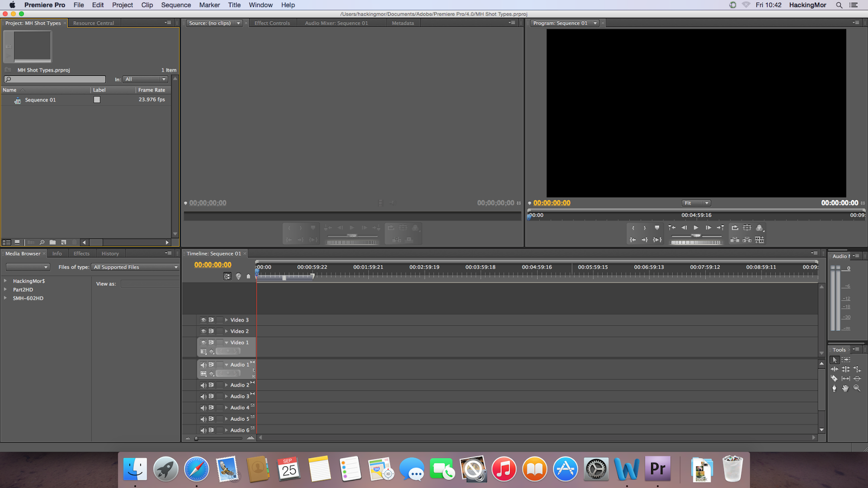
Task: Click the Name column header
Action: tap(10, 90)
